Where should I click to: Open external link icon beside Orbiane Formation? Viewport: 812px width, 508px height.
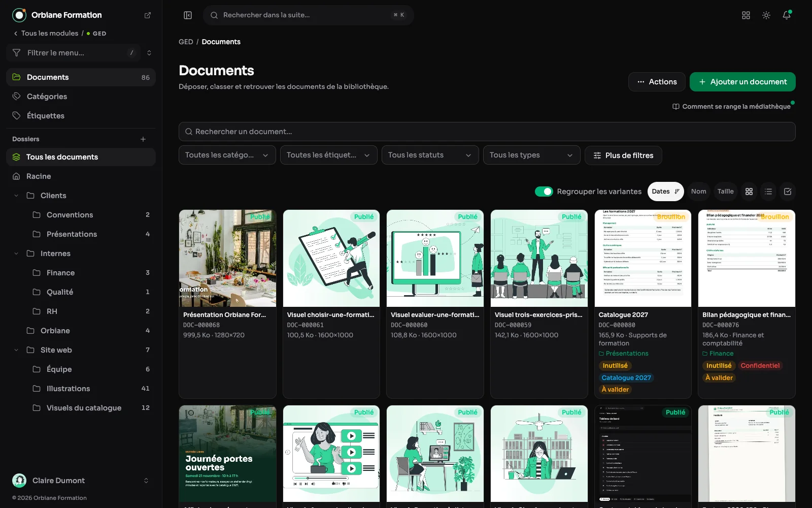148,15
